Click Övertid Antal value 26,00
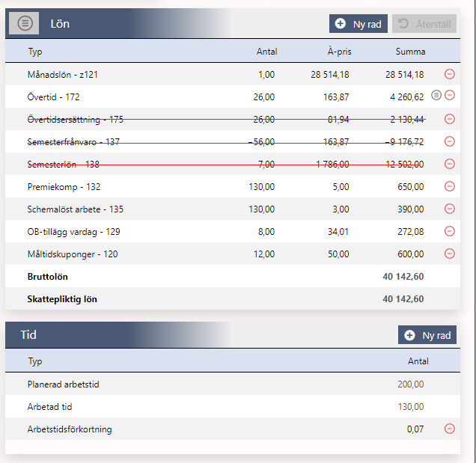This screenshot has height=463, width=476. (264, 97)
